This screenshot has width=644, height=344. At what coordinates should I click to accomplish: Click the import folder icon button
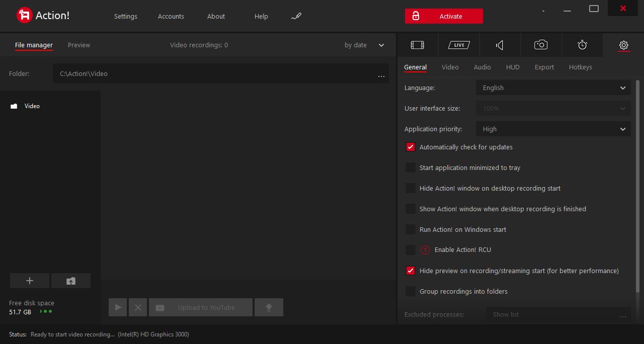pyautogui.click(x=71, y=281)
